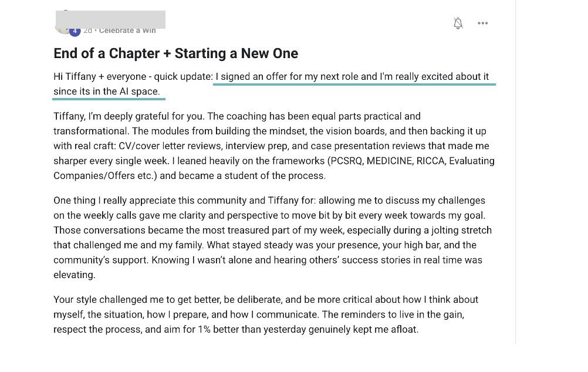588x372 pixels.
Task: Open the three-dot more options menu
Action: [483, 23]
